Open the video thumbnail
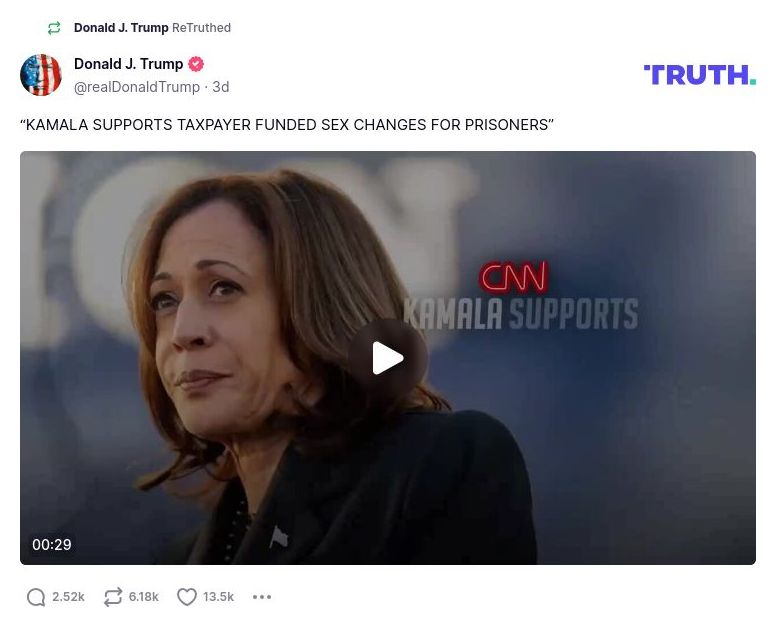Image resolution: width=777 pixels, height=627 pixels. (388, 358)
